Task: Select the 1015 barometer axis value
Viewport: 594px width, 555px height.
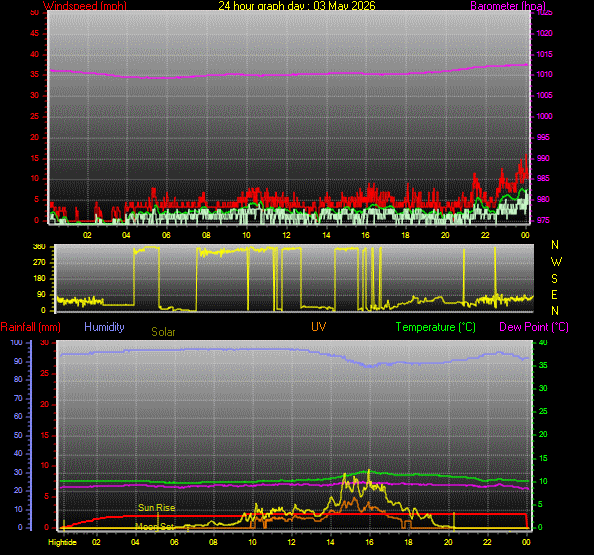Action: (544, 54)
